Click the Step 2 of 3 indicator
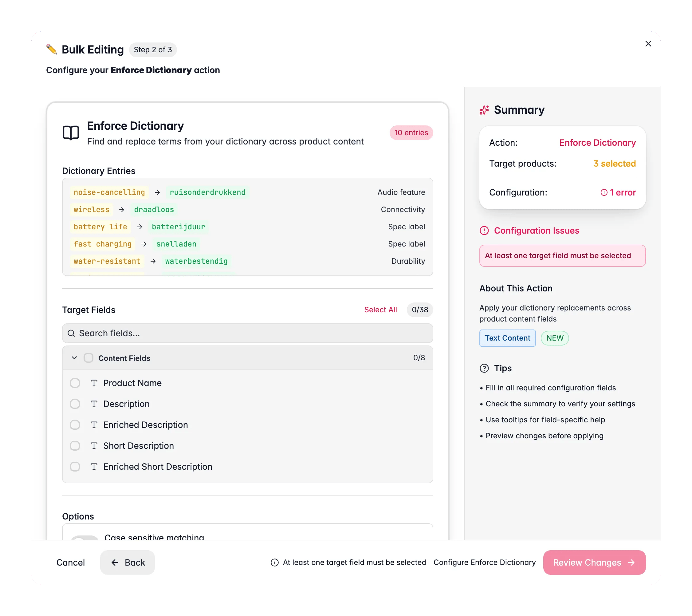The height and width of the screenshot is (616, 692). coord(153,50)
